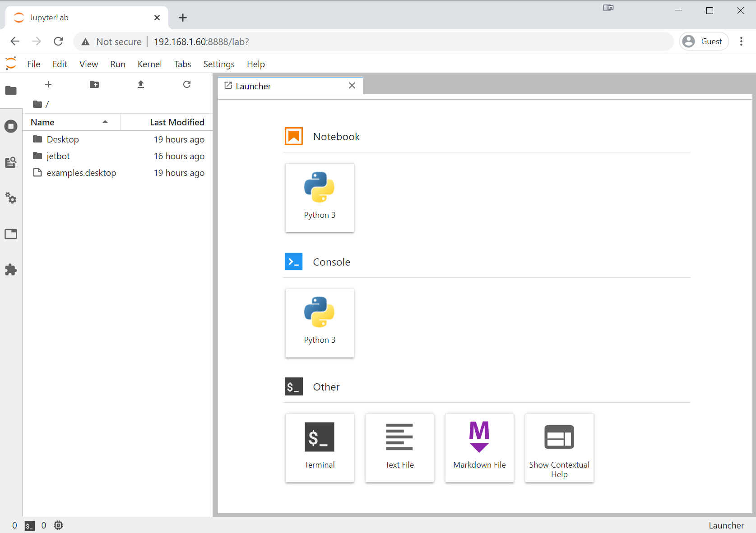Launch Python 3 notebook card
Image resolution: width=756 pixels, height=533 pixels.
(x=320, y=198)
